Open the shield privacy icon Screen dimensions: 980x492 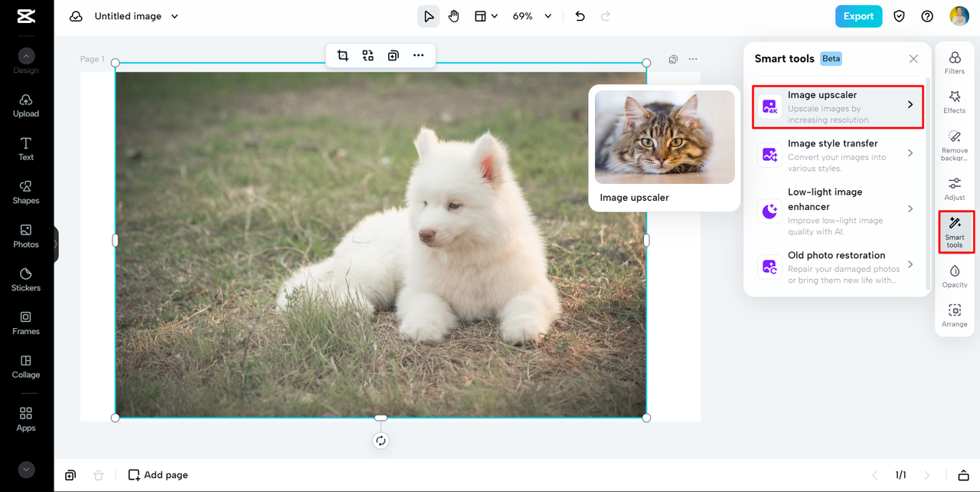pos(900,16)
